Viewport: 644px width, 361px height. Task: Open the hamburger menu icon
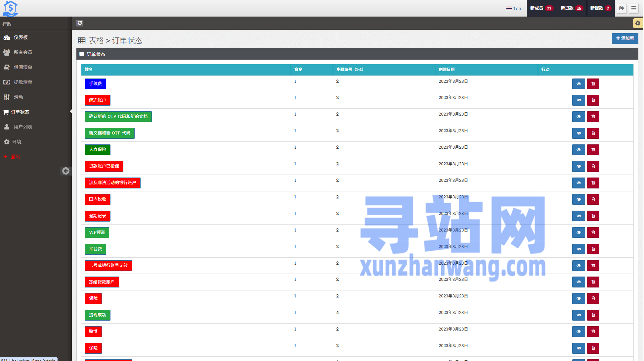tap(634, 8)
